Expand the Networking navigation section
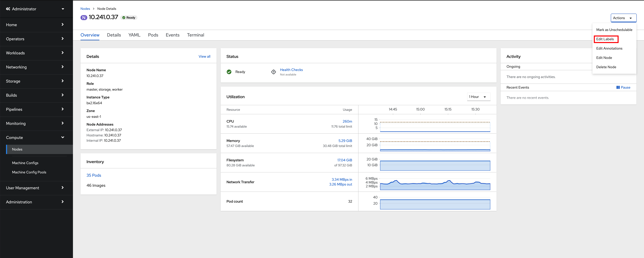This screenshot has width=644, height=258. coord(36,67)
